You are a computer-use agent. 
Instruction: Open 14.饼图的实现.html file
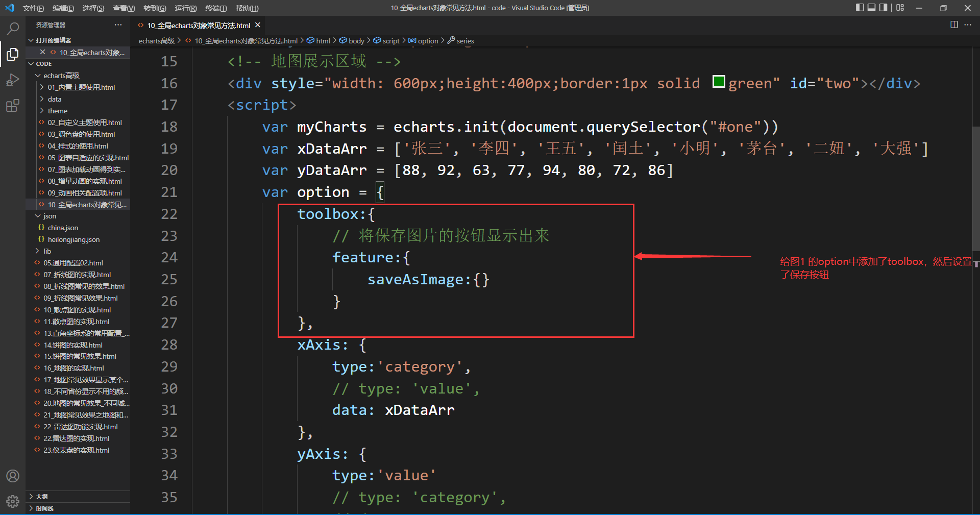coord(73,345)
